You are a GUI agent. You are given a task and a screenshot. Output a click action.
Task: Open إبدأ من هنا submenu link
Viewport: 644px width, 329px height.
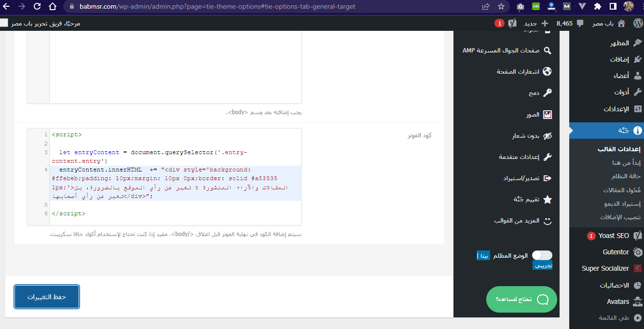coord(626,163)
